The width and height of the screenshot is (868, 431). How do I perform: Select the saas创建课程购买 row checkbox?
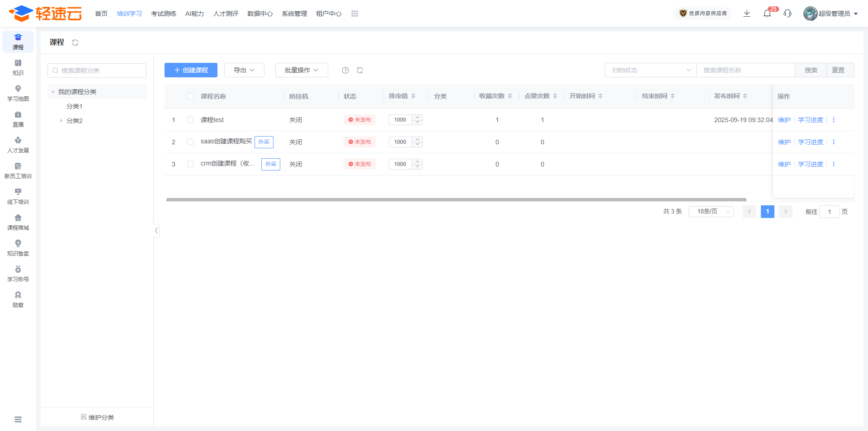tap(190, 142)
